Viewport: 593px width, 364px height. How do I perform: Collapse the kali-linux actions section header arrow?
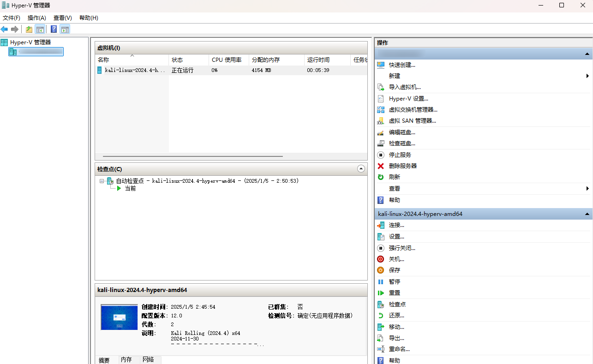point(587,214)
